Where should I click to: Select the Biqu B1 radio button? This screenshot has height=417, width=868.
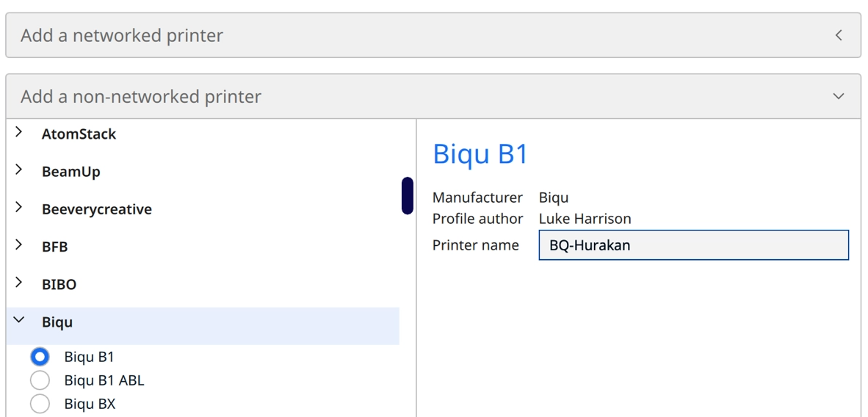[x=40, y=357]
